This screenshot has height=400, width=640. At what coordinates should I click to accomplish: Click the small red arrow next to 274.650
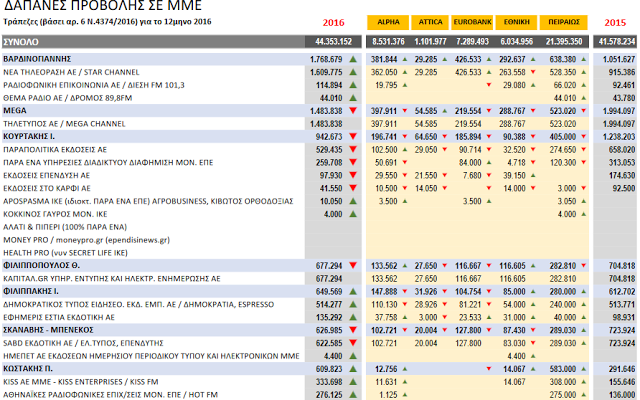pyautogui.click(x=584, y=149)
